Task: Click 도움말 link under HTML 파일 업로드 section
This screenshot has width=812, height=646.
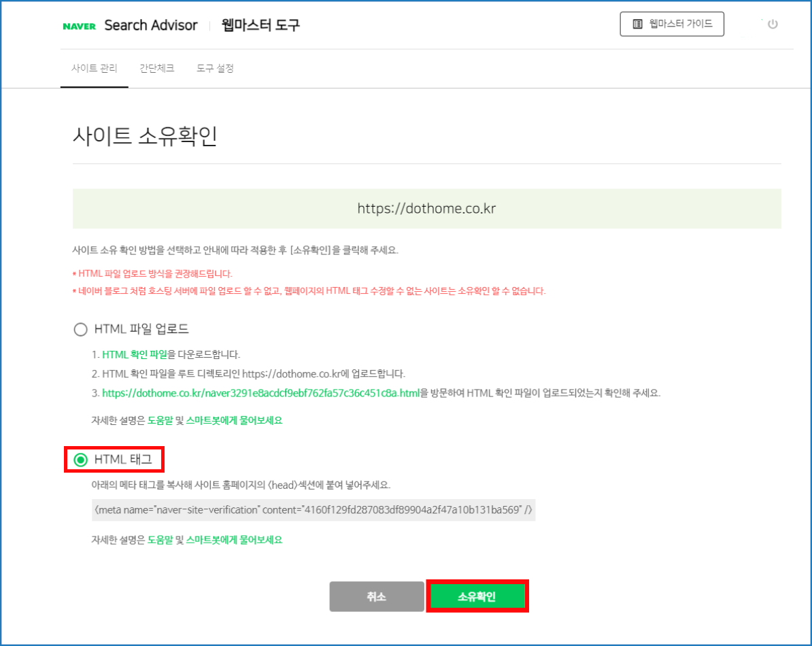Action: [x=160, y=421]
